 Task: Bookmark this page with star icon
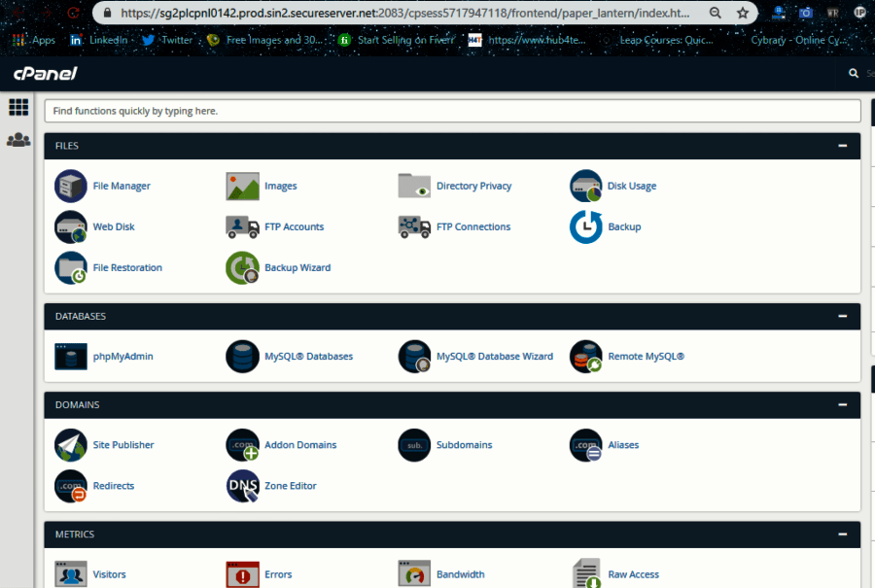pos(742,13)
